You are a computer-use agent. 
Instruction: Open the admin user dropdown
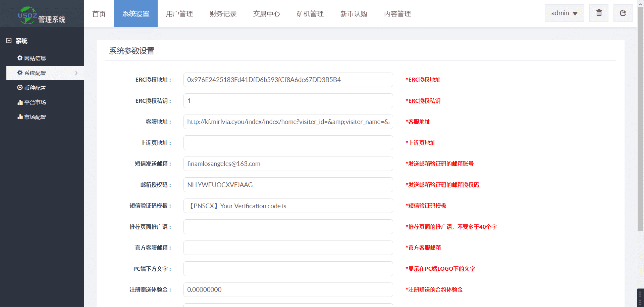click(564, 13)
